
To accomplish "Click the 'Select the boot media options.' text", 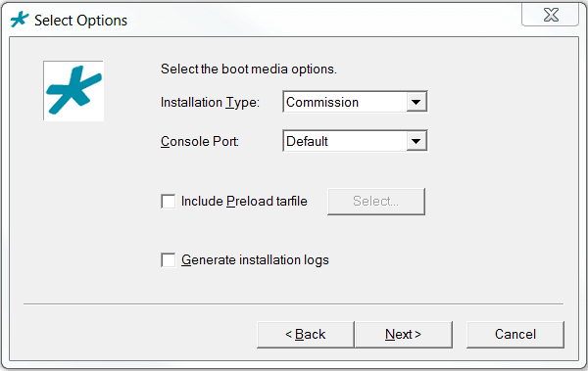I will [249, 70].
